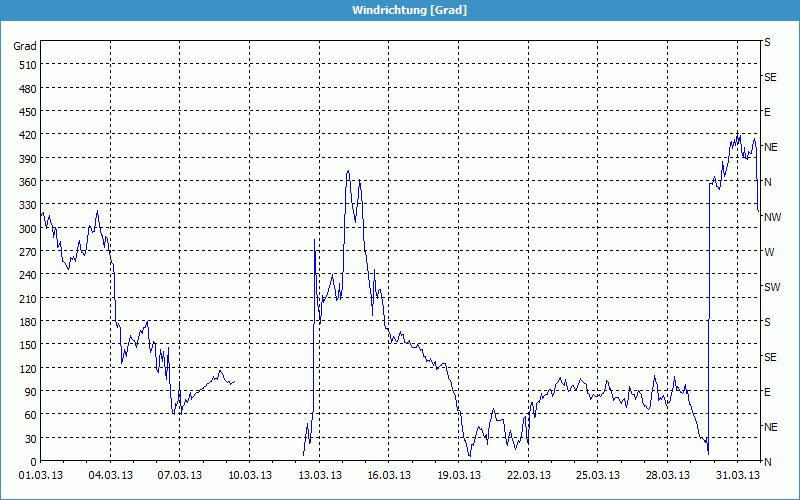Image resolution: width=800 pixels, height=500 pixels.
Task: Select the 04.03.13 date label
Action: point(111,475)
